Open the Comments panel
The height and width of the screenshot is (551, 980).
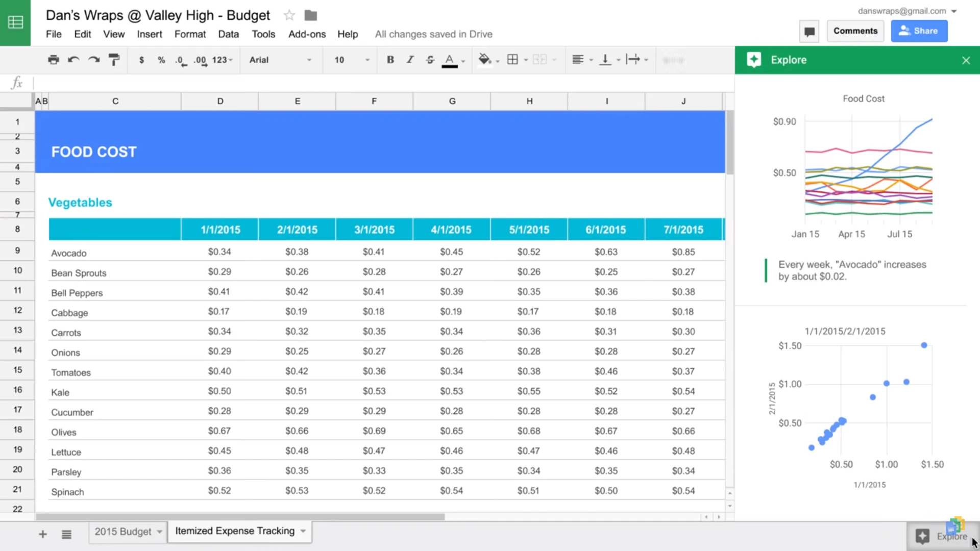(855, 31)
